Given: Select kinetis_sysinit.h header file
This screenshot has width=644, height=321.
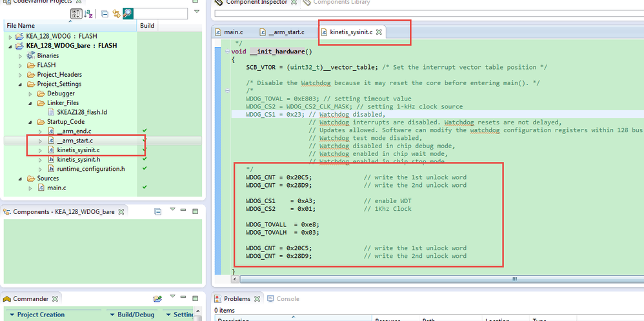Looking at the screenshot, I should [79, 159].
